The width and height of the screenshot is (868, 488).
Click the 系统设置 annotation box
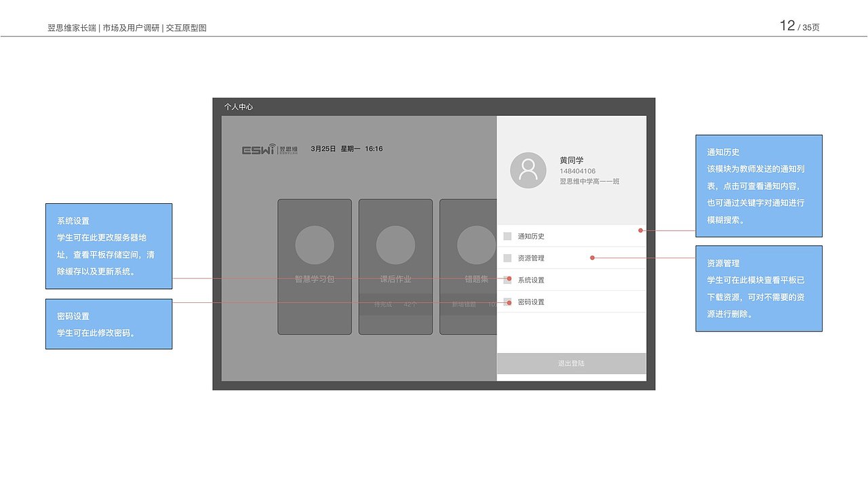pos(108,246)
